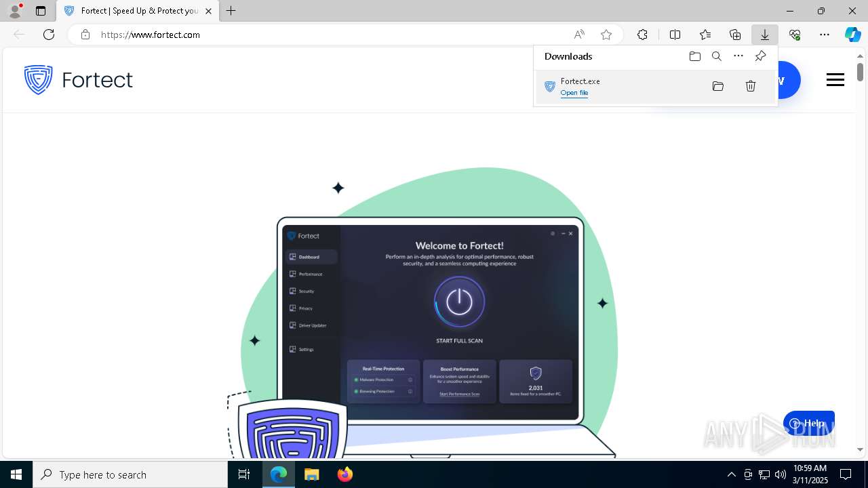868x488 pixels.
Task: Select the Fortect.exe file name
Action: point(580,81)
